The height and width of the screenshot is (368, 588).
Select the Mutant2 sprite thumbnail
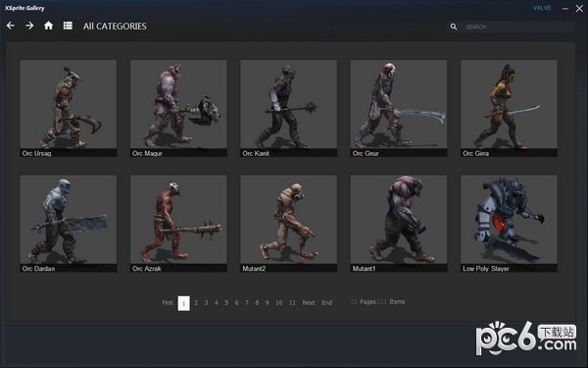(289, 224)
